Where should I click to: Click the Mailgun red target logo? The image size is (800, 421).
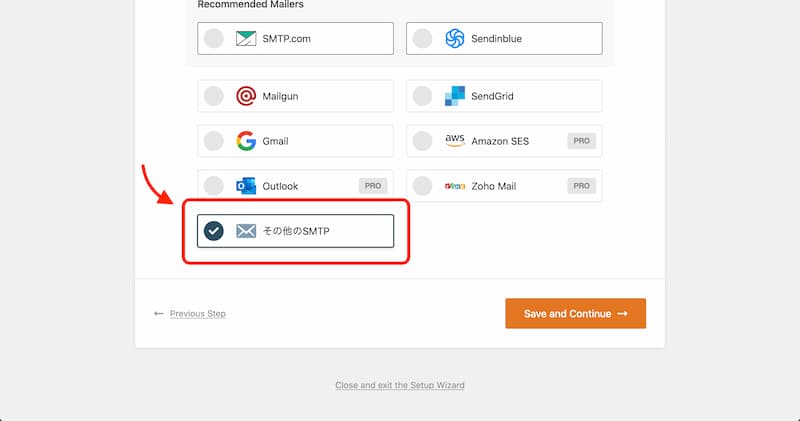[246, 96]
